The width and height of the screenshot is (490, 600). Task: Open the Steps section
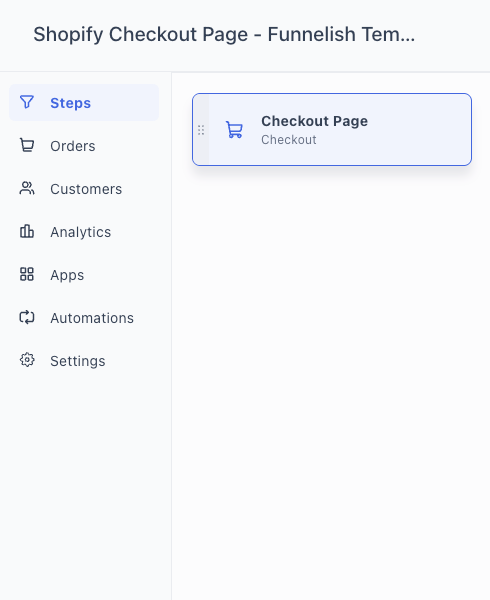(x=84, y=103)
